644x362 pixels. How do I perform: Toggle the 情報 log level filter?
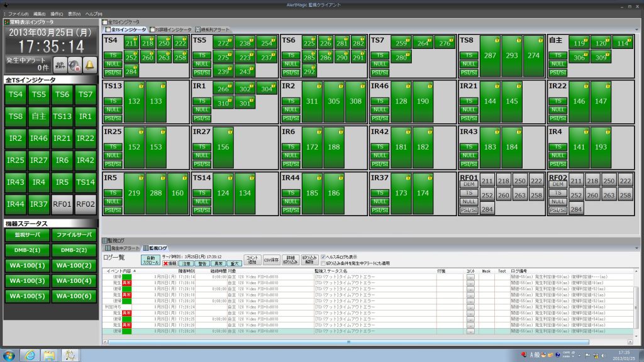(x=170, y=263)
